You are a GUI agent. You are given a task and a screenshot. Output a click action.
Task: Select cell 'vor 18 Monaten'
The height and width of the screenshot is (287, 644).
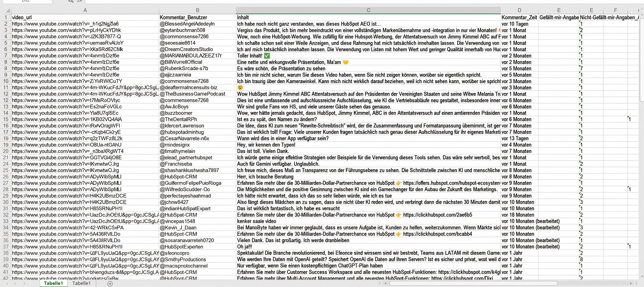pos(519,215)
